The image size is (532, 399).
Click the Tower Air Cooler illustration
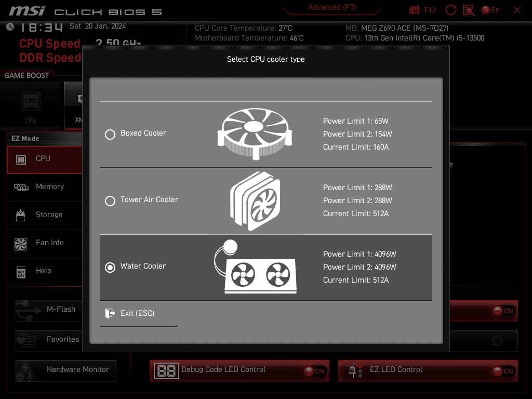(x=255, y=201)
